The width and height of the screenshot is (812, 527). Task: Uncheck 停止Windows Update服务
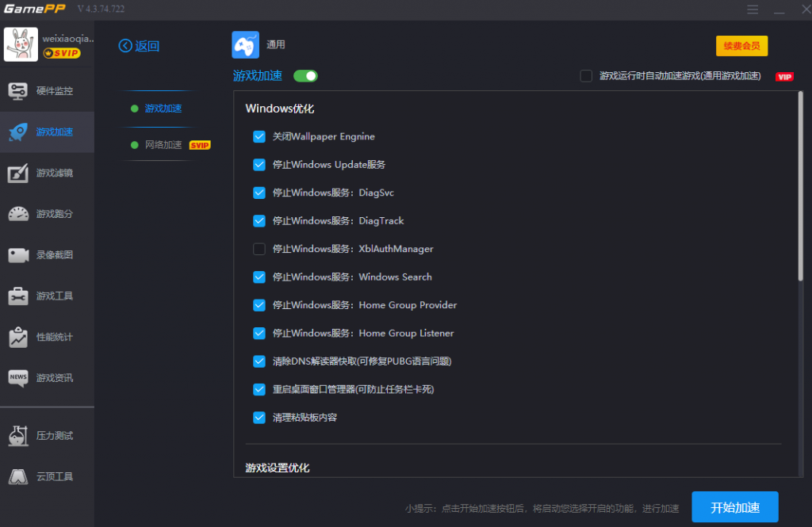pyautogui.click(x=259, y=164)
